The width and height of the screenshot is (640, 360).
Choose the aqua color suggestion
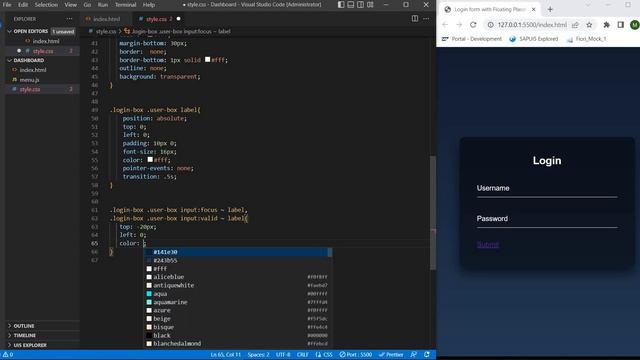(x=237, y=294)
